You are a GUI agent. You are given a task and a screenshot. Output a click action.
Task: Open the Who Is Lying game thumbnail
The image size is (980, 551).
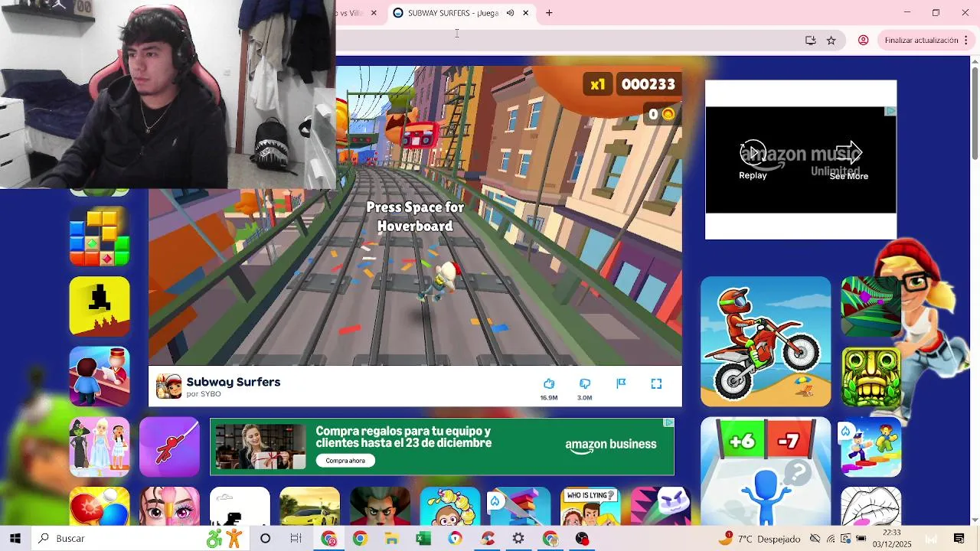590,507
